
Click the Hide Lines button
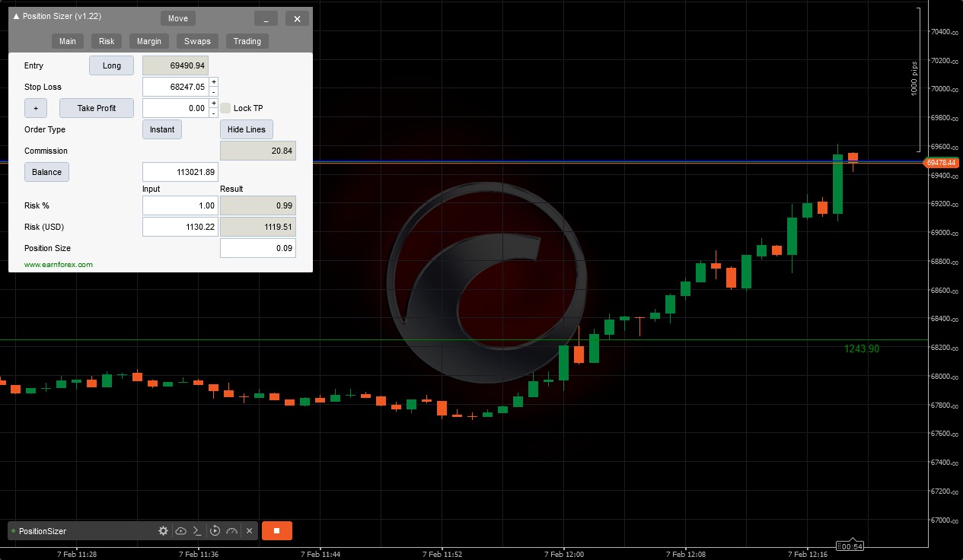(247, 129)
